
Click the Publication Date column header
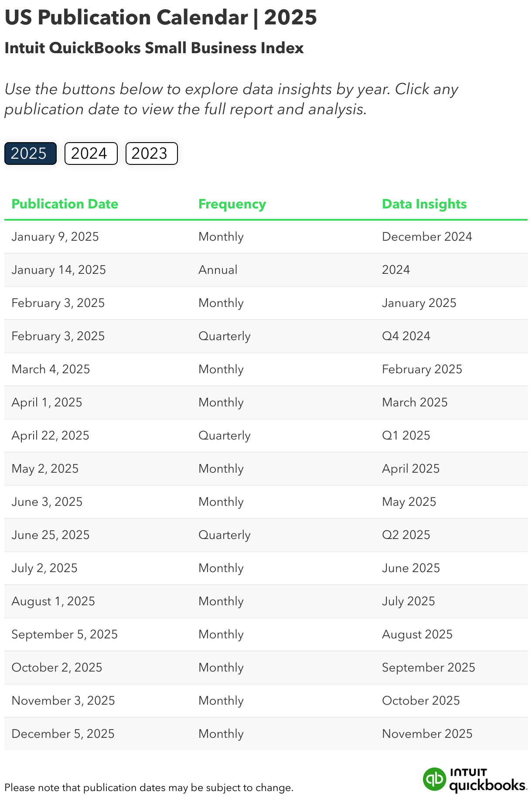(65, 204)
